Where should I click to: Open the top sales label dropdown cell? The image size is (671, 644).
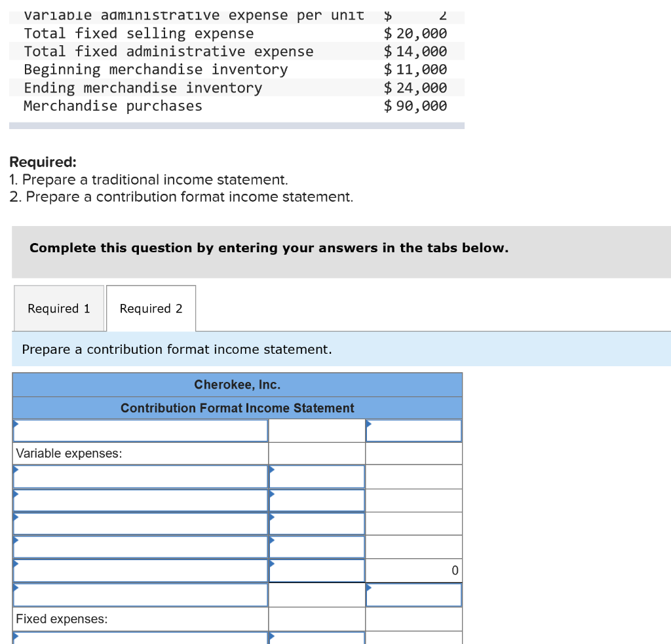(x=140, y=430)
